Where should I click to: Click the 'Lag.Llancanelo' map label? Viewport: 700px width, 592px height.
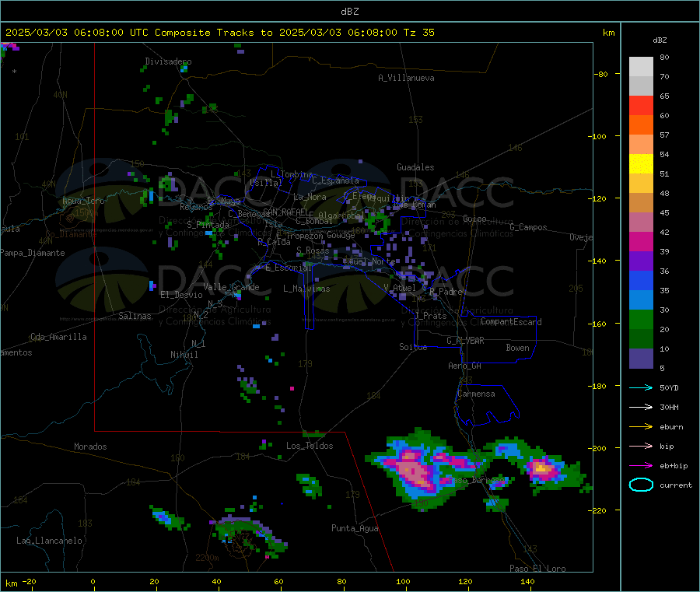(x=49, y=541)
